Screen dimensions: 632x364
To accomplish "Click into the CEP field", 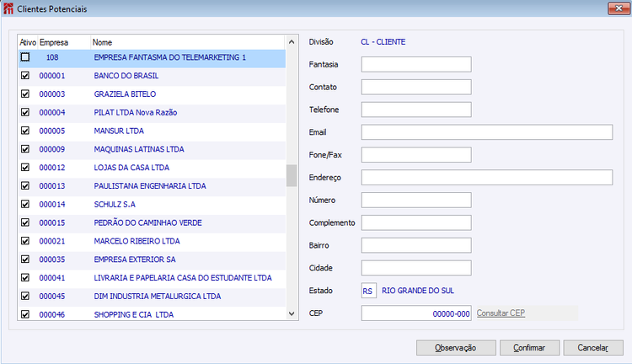I will pos(416,313).
